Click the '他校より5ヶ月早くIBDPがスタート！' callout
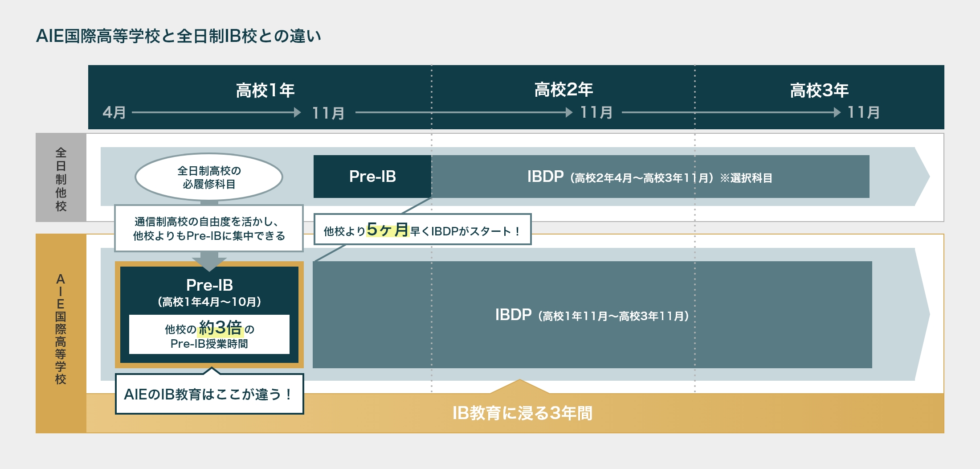 coord(423,230)
